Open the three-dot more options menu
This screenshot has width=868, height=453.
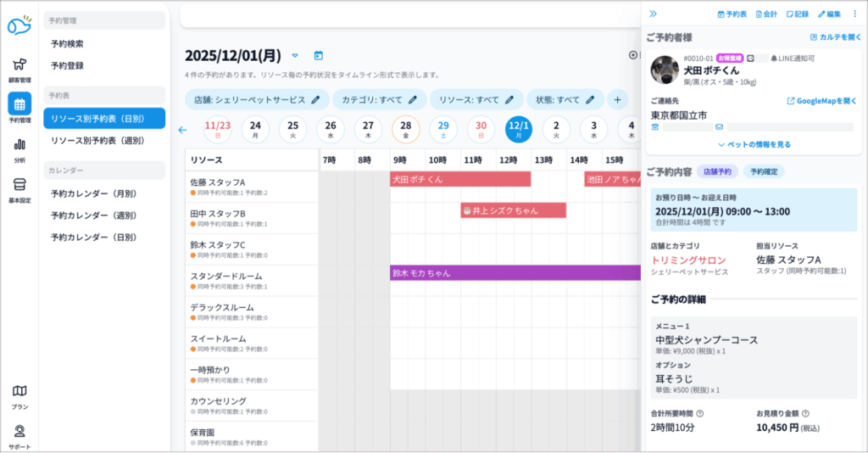(x=854, y=14)
